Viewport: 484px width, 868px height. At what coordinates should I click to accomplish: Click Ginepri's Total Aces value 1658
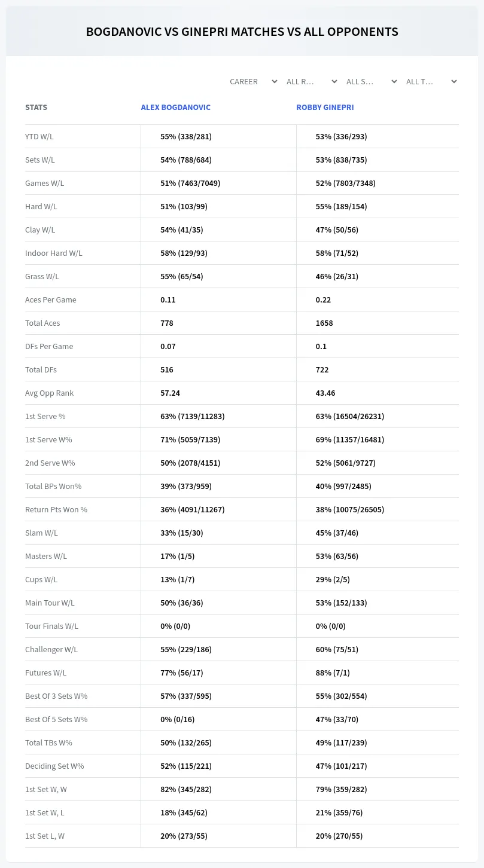pyautogui.click(x=324, y=323)
